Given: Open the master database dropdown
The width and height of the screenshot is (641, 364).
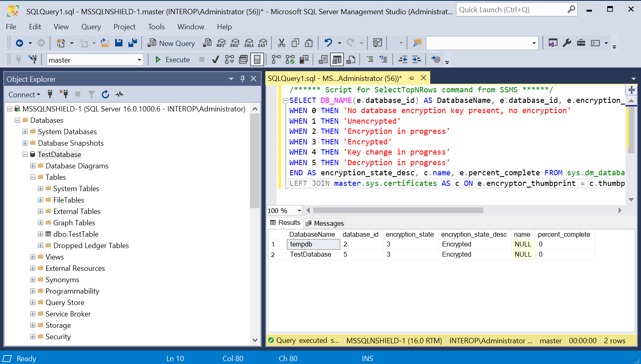Looking at the screenshot, I should [x=139, y=60].
